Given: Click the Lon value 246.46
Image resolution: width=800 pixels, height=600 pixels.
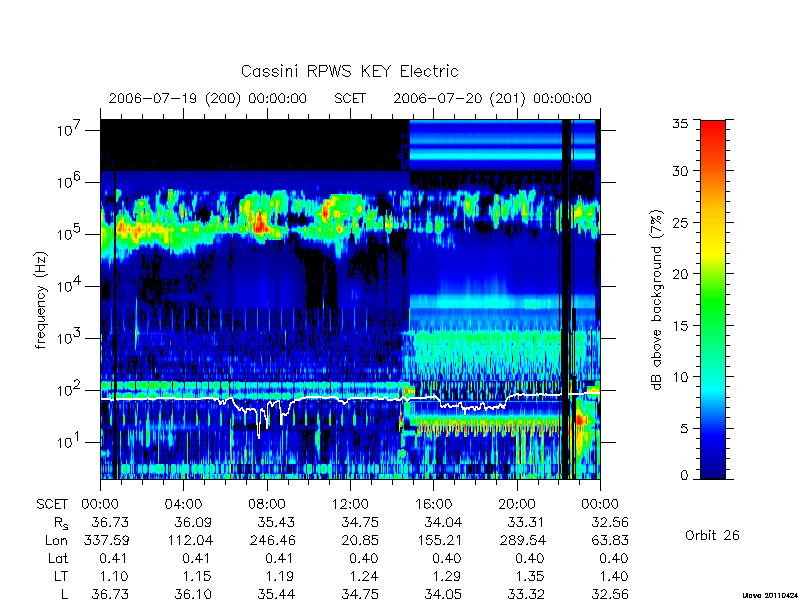Looking at the screenshot, I should 272,540.
